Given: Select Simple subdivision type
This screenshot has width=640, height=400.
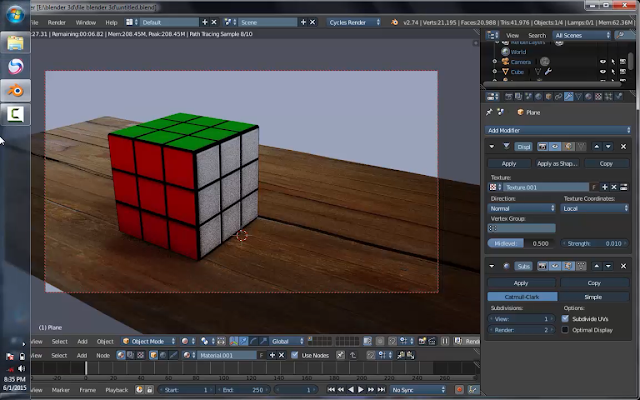Looking at the screenshot, I should [x=593, y=297].
